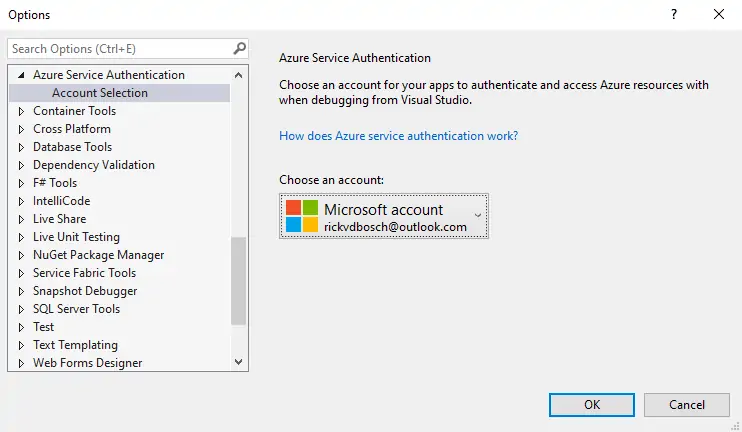Expand the Cross Platform node
742x432 pixels.
21,129
